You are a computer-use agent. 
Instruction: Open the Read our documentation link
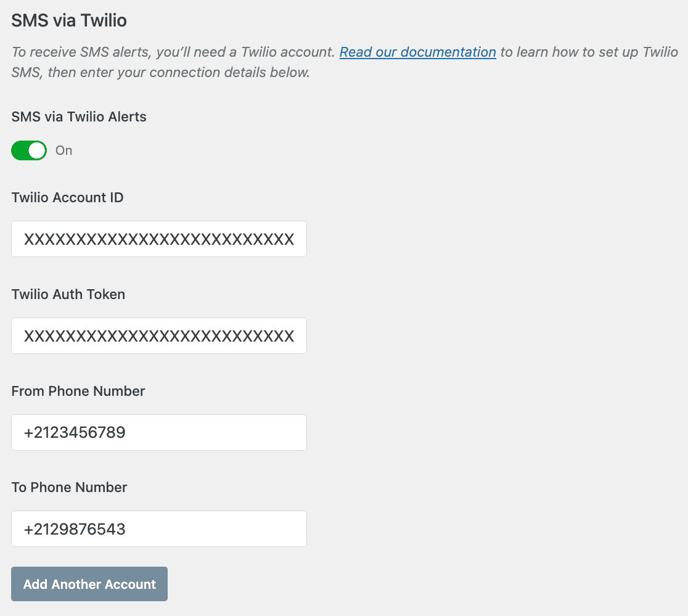tap(418, 52)
